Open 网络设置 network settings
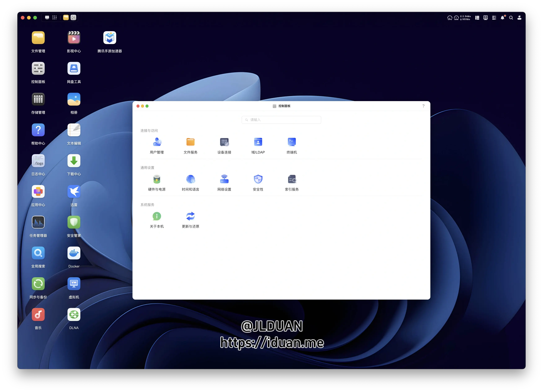 coord(224,179)
